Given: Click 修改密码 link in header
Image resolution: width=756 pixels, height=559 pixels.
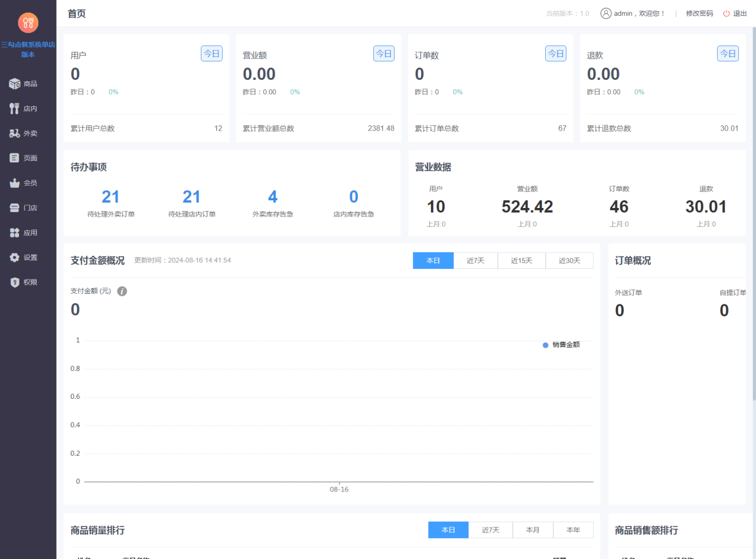Looking at the screenshot, I should [x=699, y=14].
